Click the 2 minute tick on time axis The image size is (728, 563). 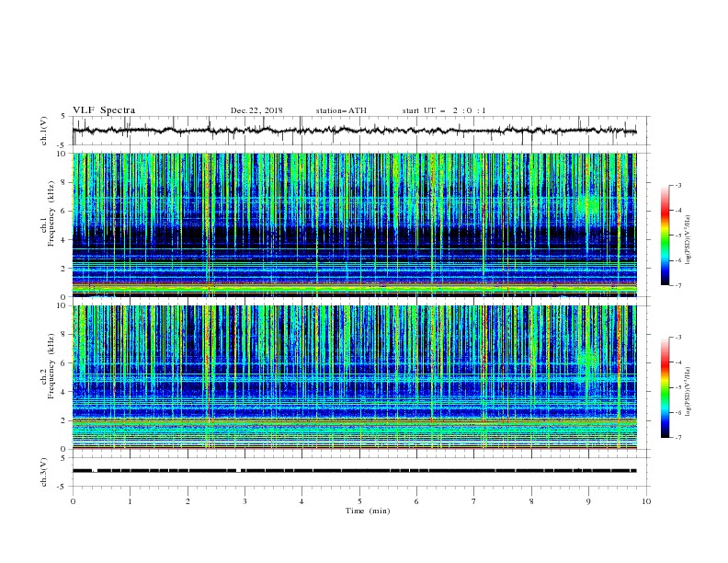pyautogui.click(x=188, y=501)
